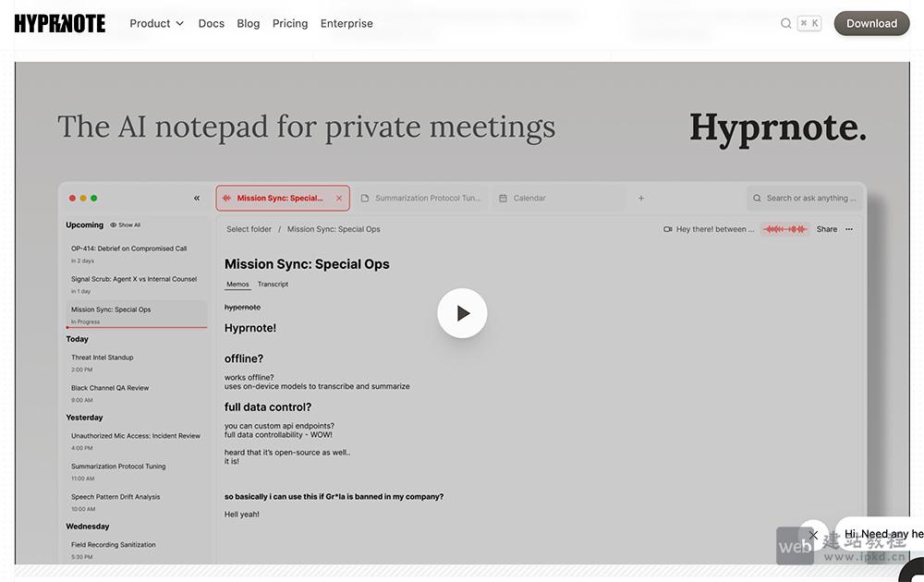Open the 'Select folder' dropdown
Image resolution: width=924 pixels, height=582 pixels.
[249, 228]
